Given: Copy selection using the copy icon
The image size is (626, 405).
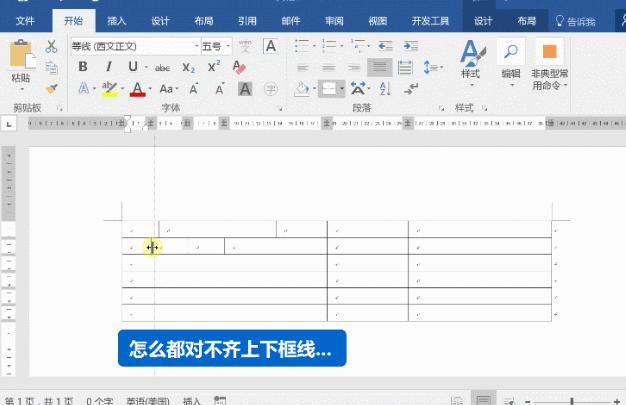Looking at the screenshot, I should coord(51,68).
